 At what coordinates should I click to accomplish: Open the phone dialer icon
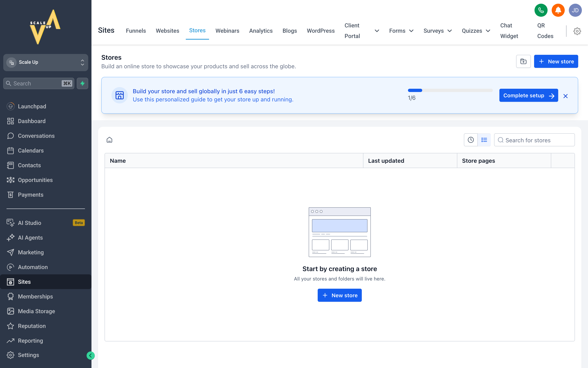point(541,10)
